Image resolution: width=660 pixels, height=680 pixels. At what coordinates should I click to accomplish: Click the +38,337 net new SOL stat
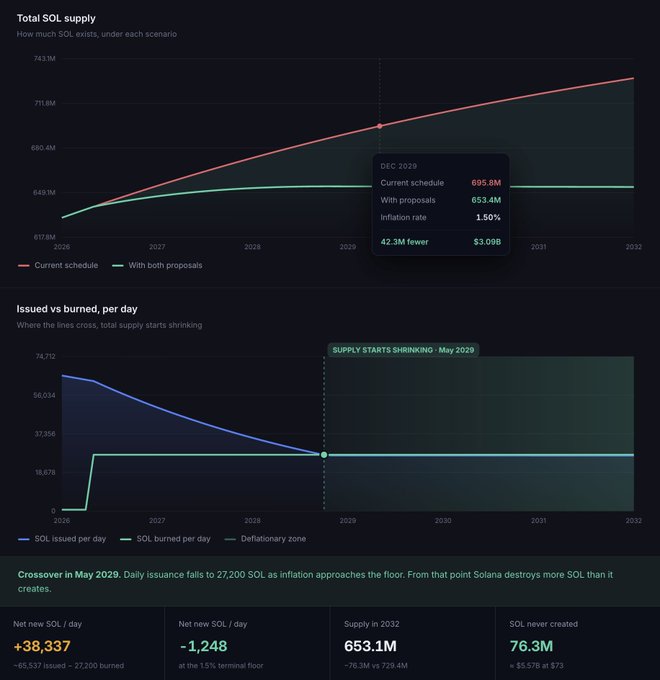[x=42, y=646]
